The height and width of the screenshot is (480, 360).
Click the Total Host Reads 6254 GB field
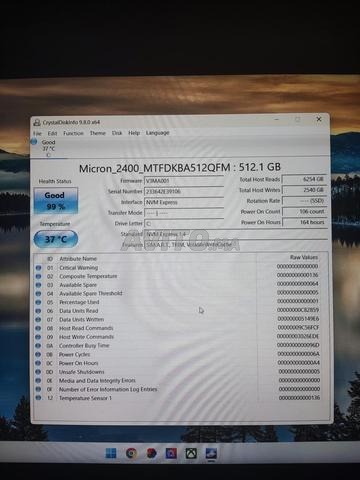pos(304,179)
